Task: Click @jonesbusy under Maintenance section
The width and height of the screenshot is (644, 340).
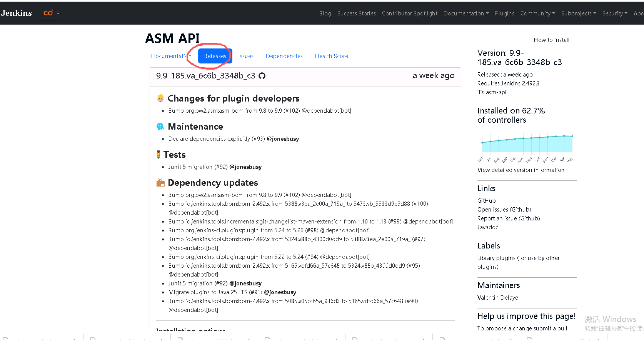Action: [283, 139]
